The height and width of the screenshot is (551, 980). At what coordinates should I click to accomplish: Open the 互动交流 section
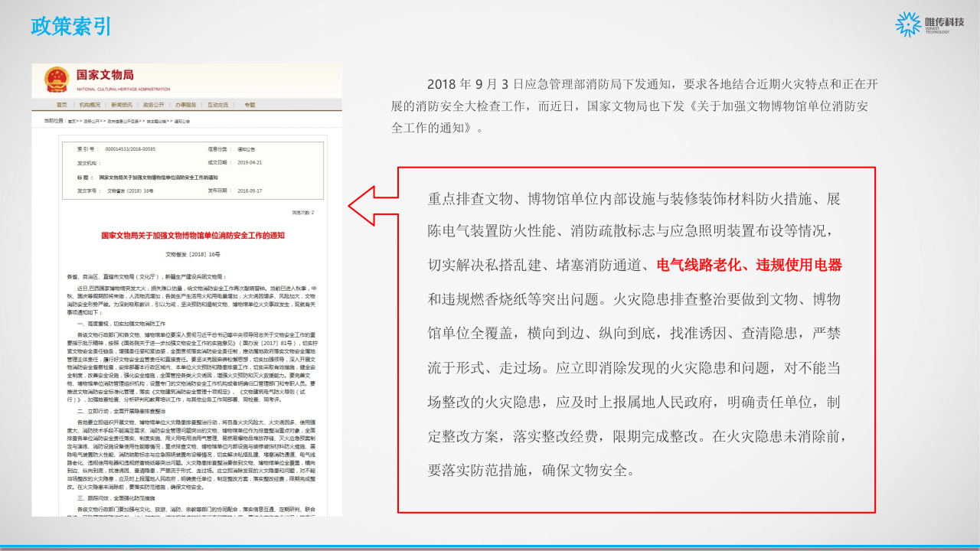pyautogui.click(x=217, y=105)
